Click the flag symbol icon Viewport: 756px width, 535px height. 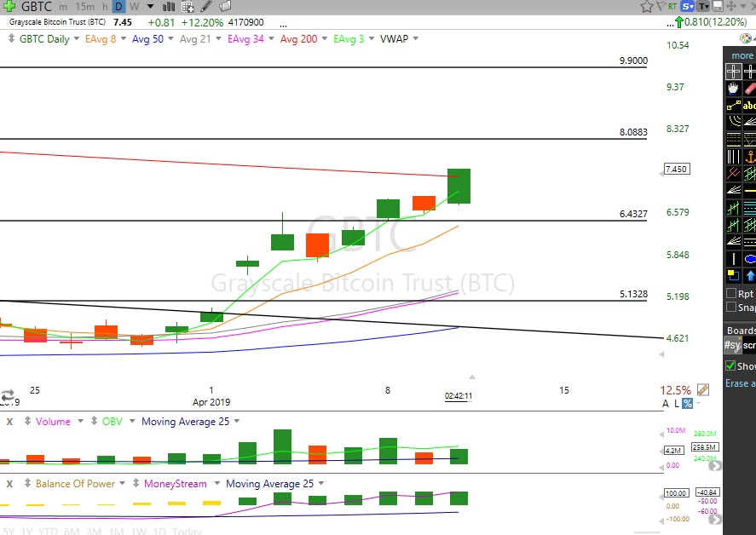pyautogui.click(x=661, y=7)
